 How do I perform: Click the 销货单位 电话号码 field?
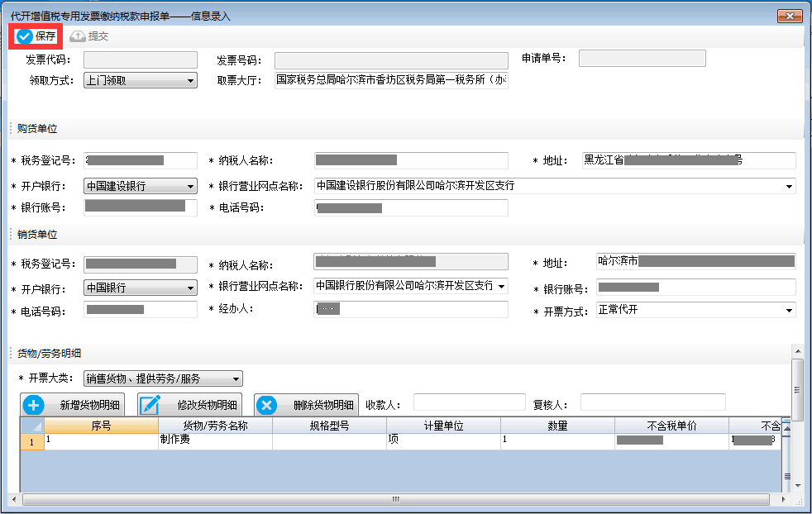[x=141, y=310]
